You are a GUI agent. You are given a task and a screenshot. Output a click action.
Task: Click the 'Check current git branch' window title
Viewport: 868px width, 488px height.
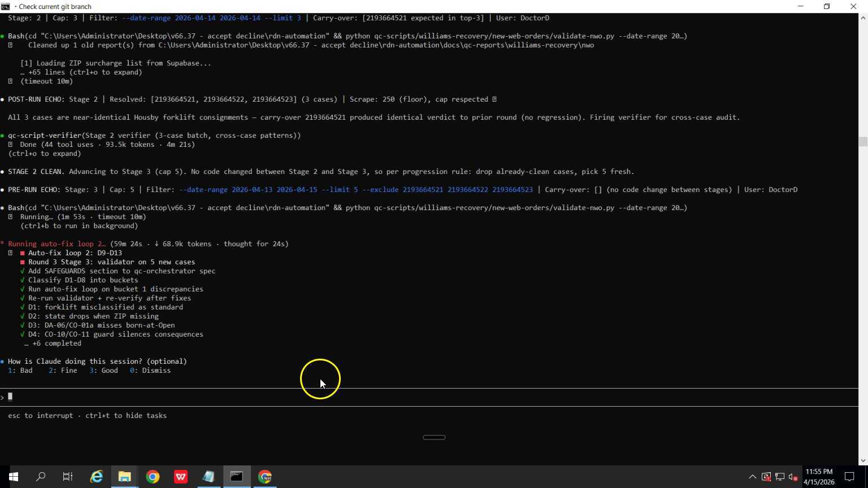[x=55, y=6]
